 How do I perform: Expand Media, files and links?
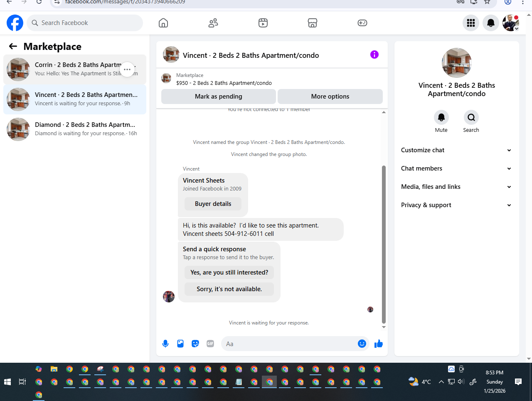coord(456,187)
